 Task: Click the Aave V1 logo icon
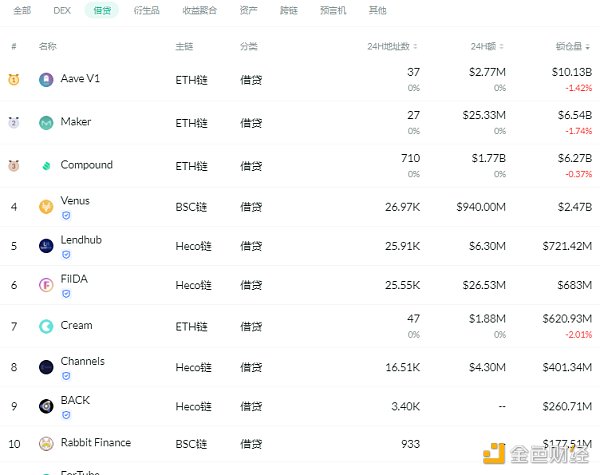click(46, 80)
